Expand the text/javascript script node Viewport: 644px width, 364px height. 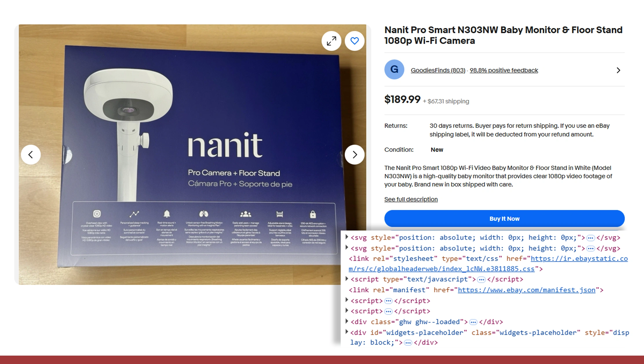346,279
